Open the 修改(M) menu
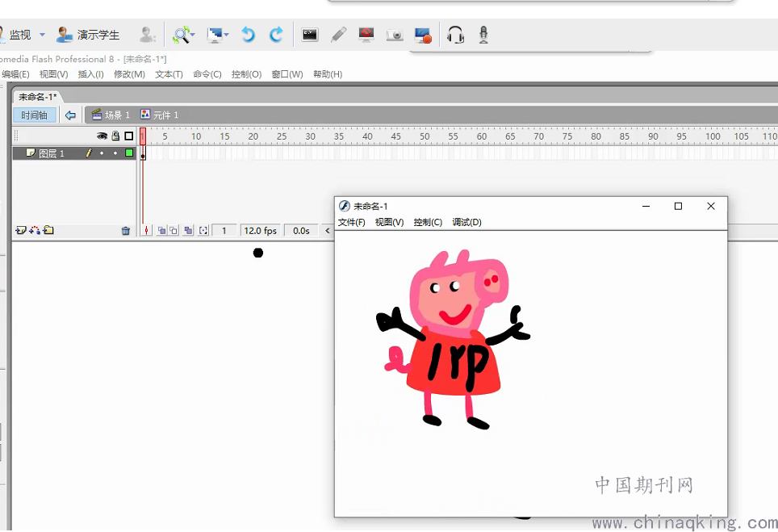The height and width of the screenshot is (532, 778). coord(129,74)
